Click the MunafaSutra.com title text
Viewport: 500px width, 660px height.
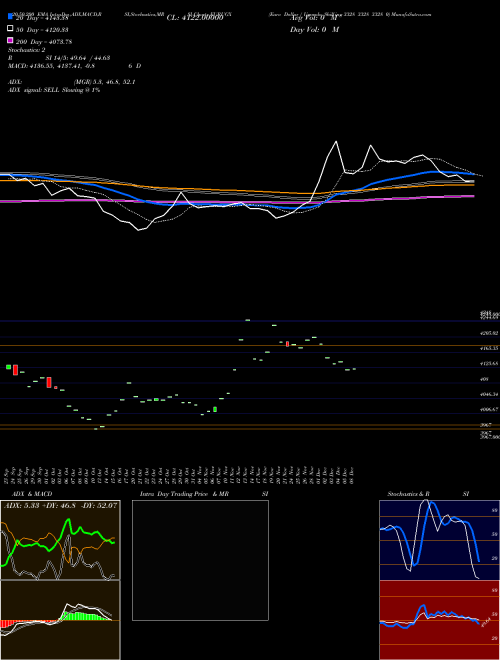coord(413,14)
